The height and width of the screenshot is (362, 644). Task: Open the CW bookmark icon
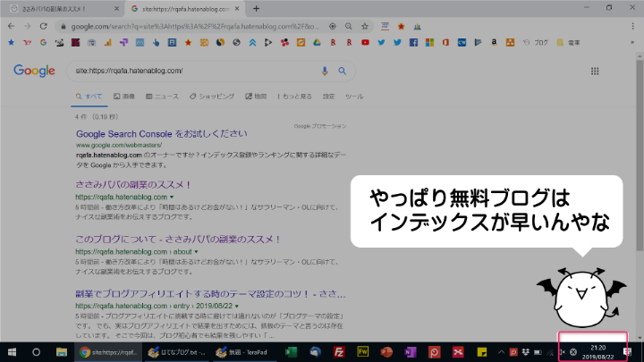tap(462, 42)
